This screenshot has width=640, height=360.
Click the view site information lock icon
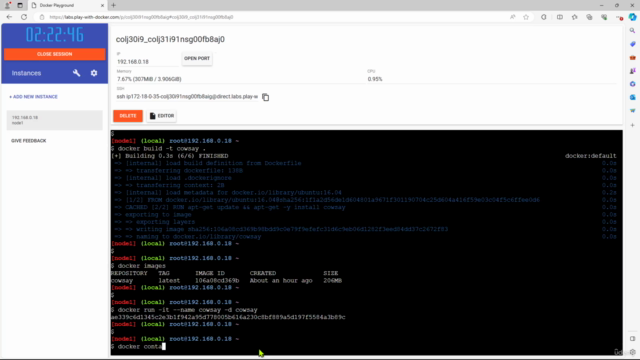[42, 17]
